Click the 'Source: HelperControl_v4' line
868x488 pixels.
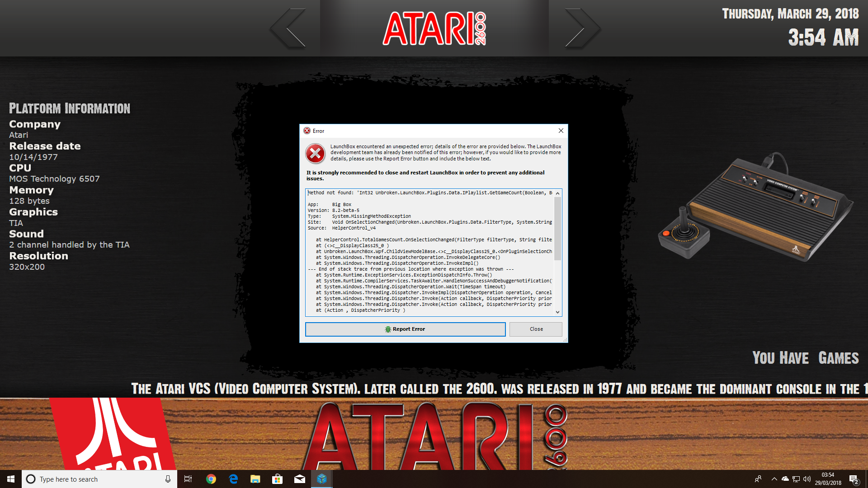coord(342,228)
